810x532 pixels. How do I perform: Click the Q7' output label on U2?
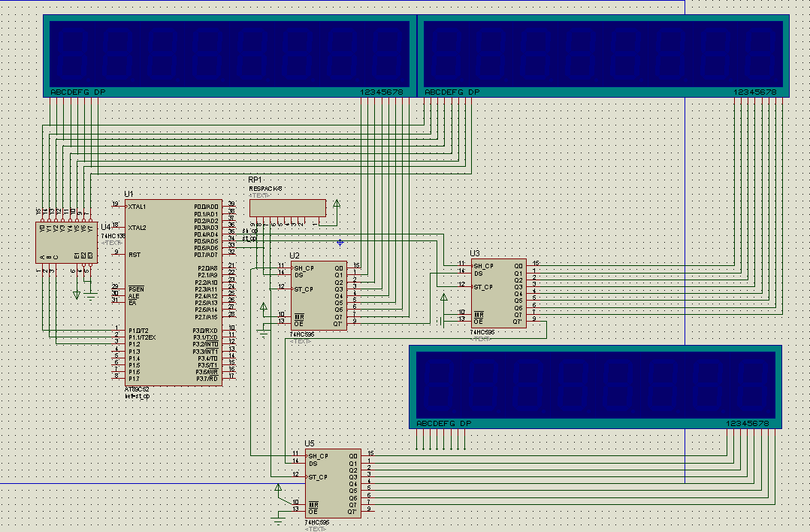tap(338, 324)
